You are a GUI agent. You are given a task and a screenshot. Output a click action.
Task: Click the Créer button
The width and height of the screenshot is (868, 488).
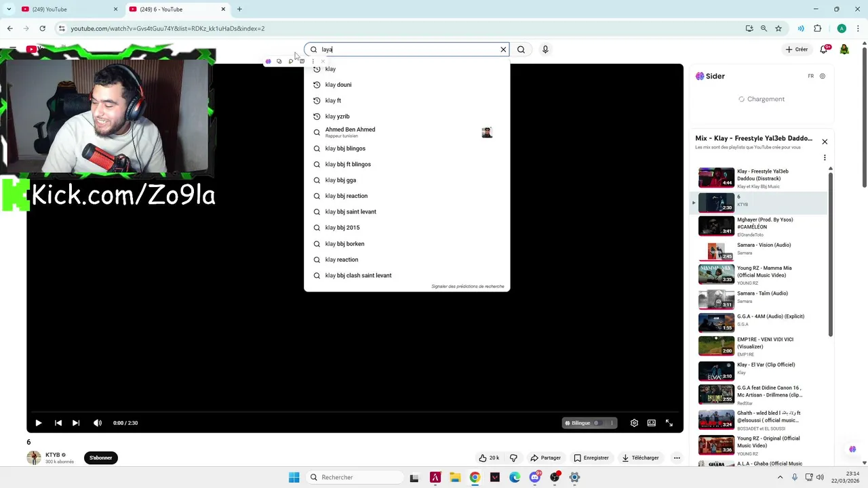(797, 49)
